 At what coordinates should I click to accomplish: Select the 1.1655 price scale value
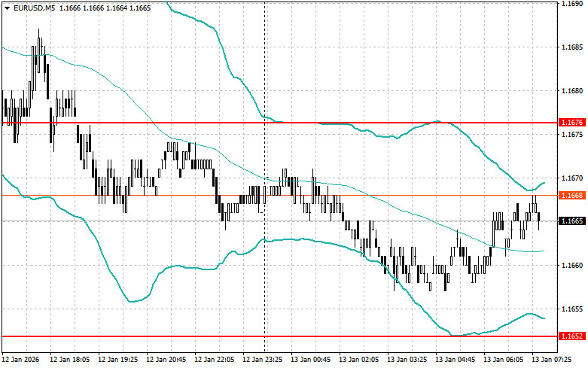coord(572,309)
